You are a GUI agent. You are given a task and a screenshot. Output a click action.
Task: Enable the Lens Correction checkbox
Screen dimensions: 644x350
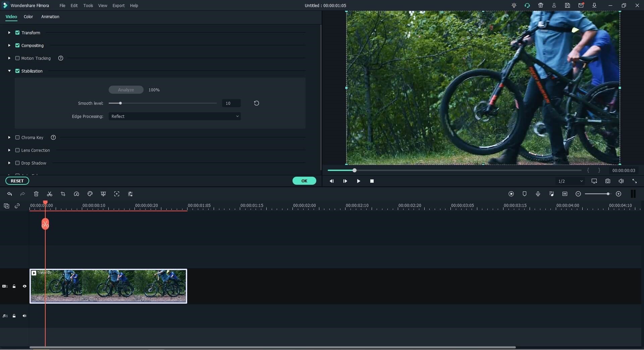[17, 150]
